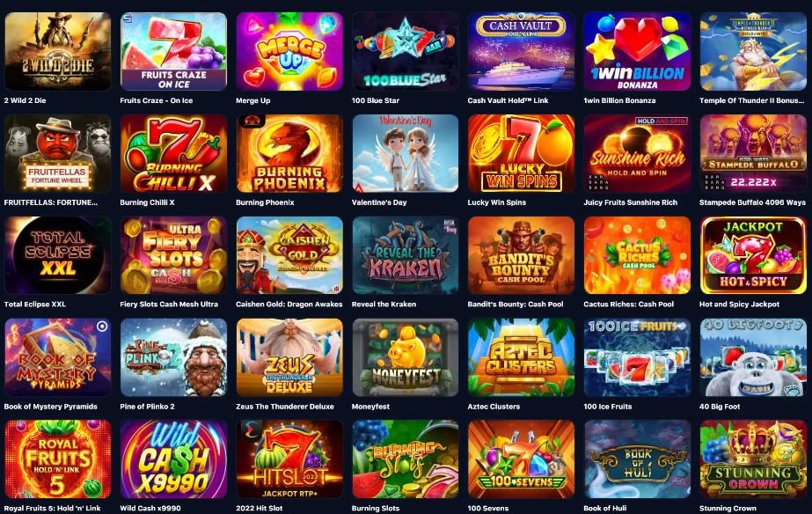Image resolution: width=812 pixels, height=514 pixels.
Task: Click the Wild Cash x9990 title link
Action: [150, 509]
